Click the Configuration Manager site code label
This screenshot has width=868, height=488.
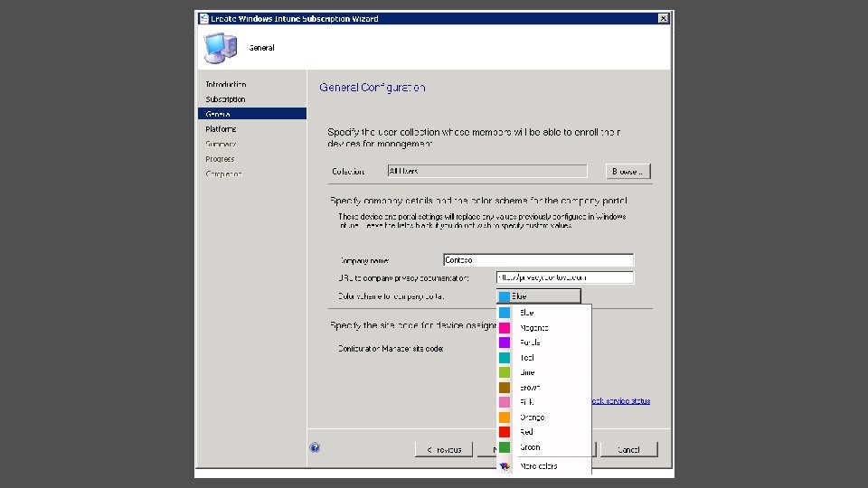[391, 349]
